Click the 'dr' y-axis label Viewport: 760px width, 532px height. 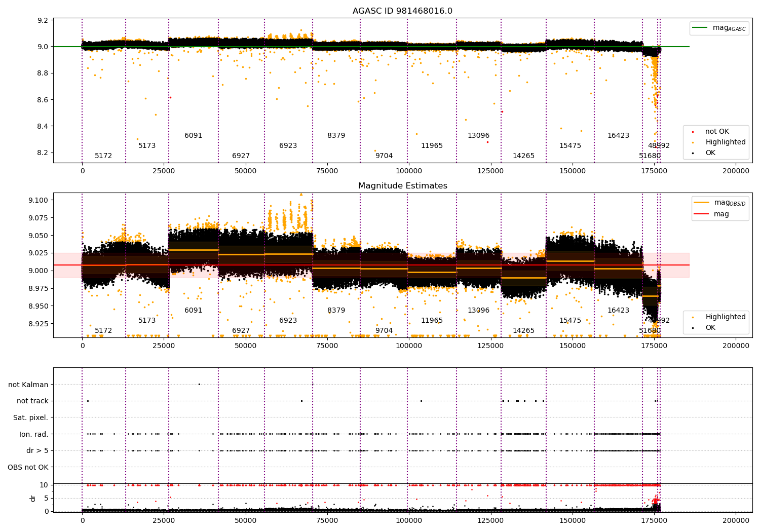pos(33,498)
